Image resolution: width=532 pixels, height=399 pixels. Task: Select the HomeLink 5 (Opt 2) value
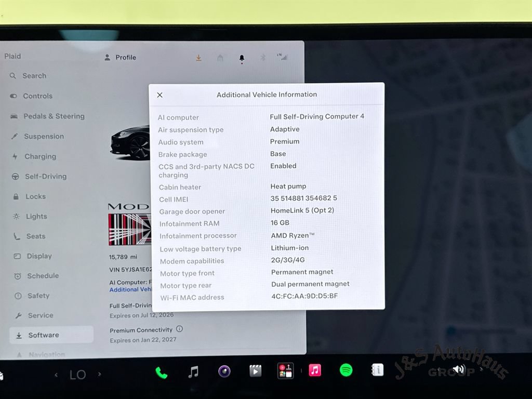302,210
